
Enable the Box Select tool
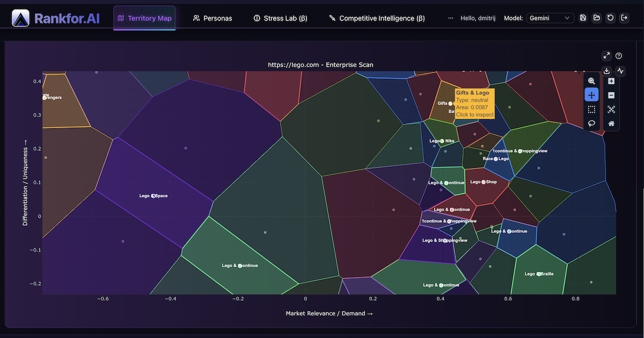point(591,109)
